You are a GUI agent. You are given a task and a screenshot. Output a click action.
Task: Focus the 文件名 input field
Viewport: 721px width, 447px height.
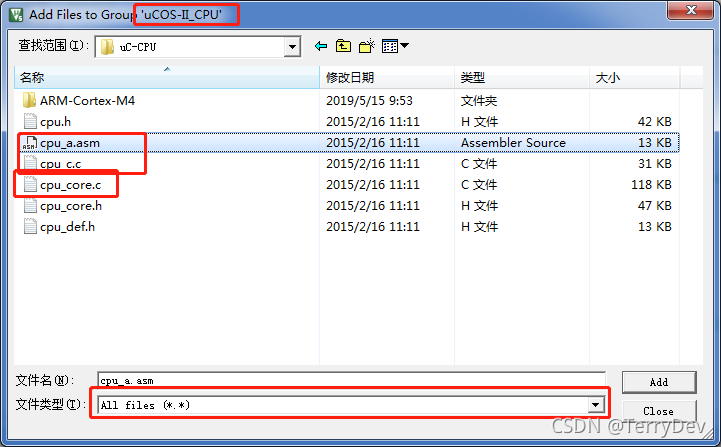coord(351,381)
